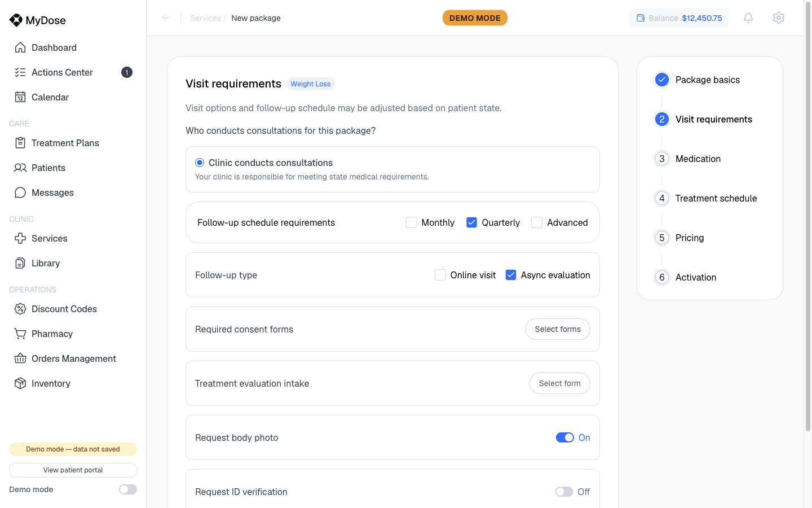Screen dimensions: 812x508
Task: Click Treatment evaluation intake label
Action: tap(252, 383)
